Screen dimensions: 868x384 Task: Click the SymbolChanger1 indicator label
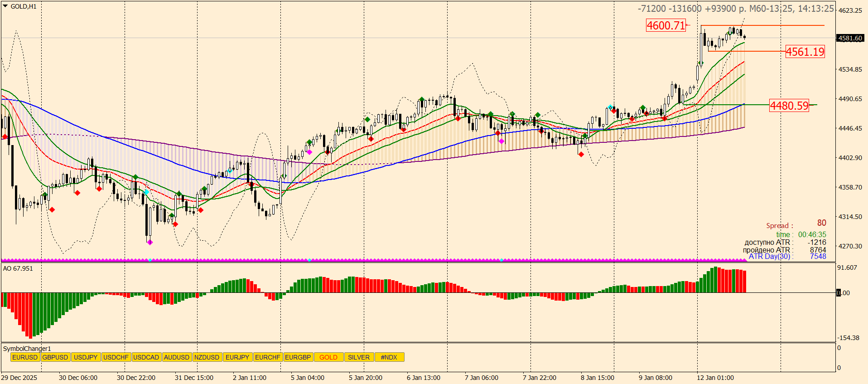click(x=27, y=349)
